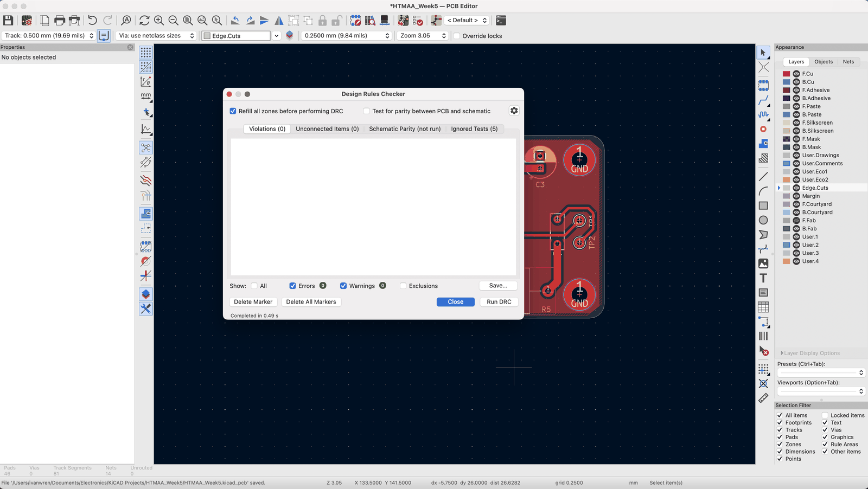Click the Run DRC button

[499, 302]
